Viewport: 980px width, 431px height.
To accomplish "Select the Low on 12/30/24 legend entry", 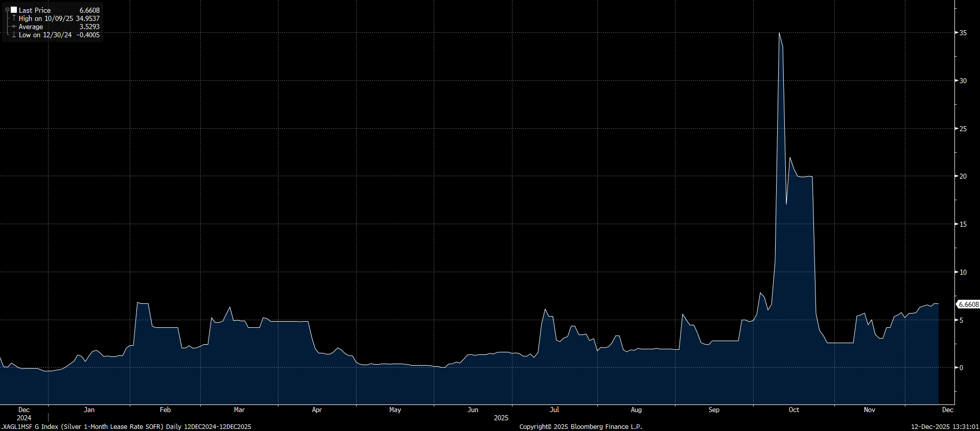I will coord(45,35).
